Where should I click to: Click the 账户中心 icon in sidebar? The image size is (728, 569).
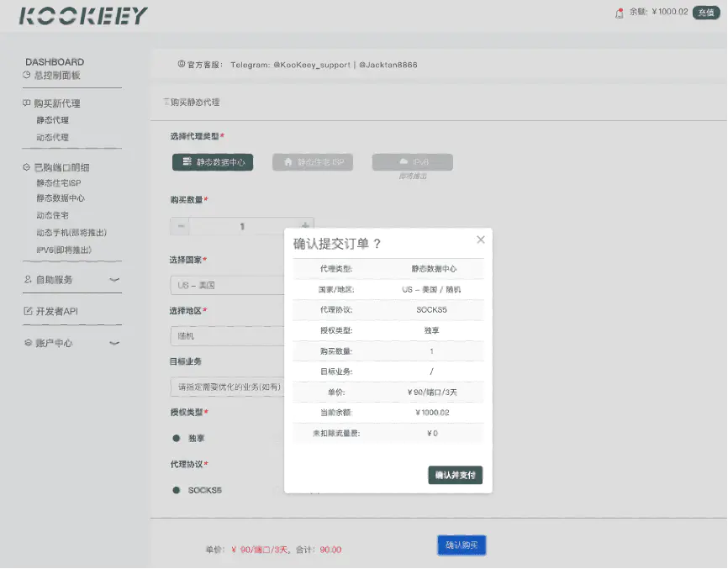coord(28,343)
